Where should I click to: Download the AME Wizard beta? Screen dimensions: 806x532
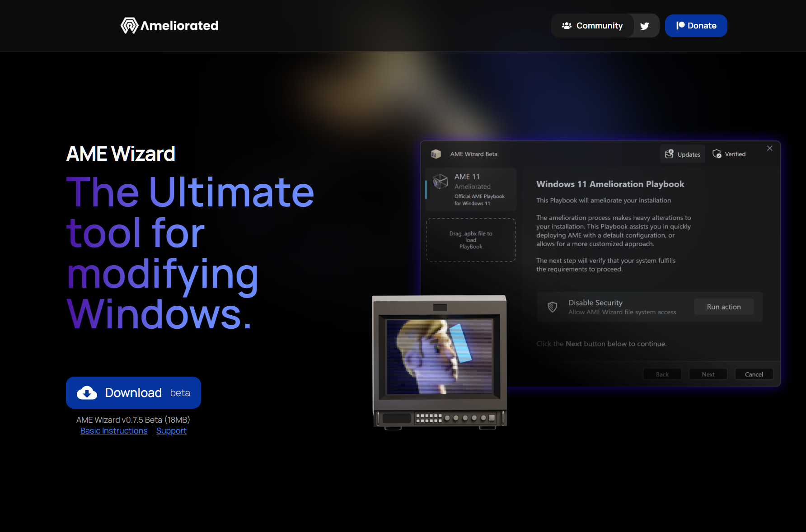[133, 393]
